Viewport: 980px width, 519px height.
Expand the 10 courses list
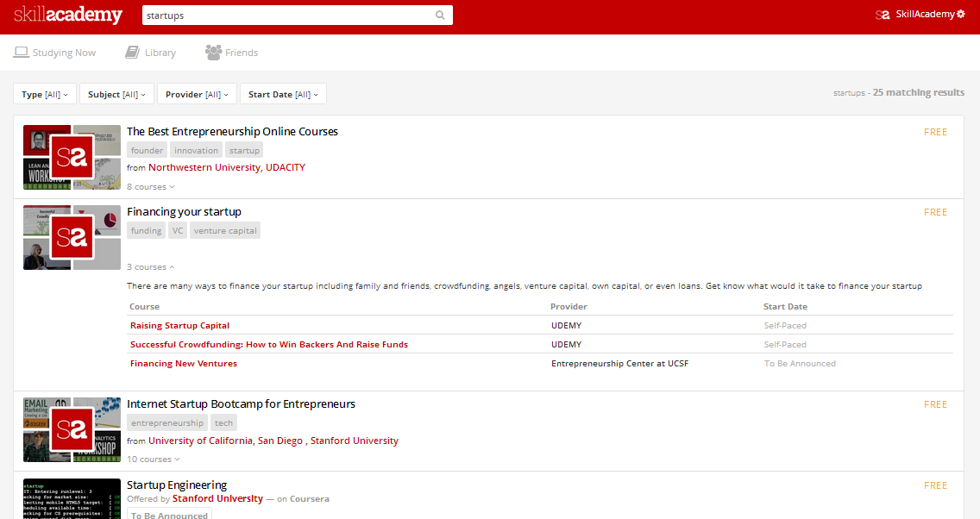pyautogui.click(x=154, y=460)
